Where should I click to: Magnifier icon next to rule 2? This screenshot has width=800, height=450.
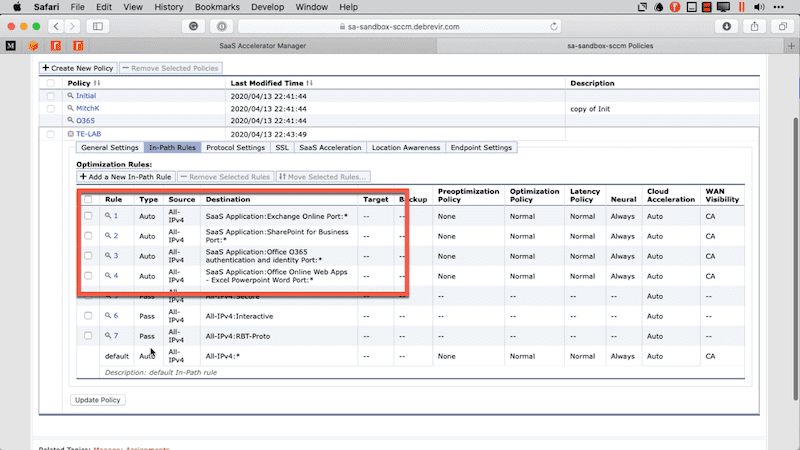[108, 236]
